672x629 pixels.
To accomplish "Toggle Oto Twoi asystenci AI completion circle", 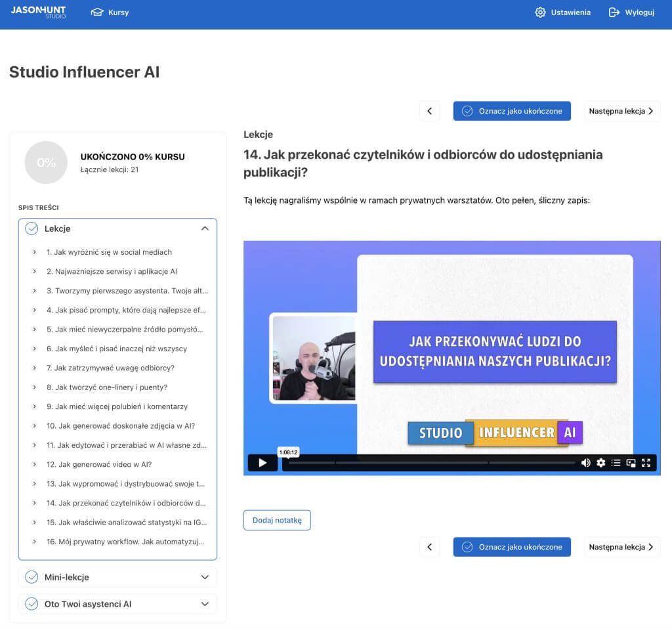I will pyautogui.click(x=31, y=603).
